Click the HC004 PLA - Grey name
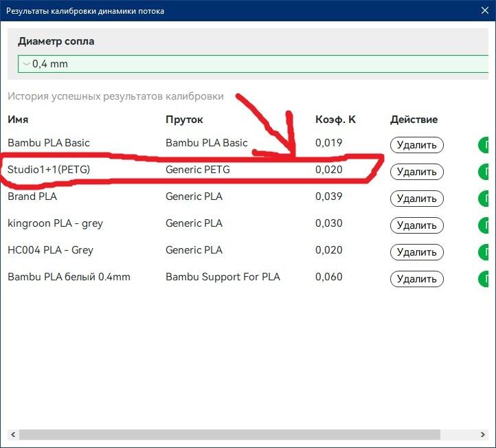Screen dimensions: 496x448 pyautogui.click(x=51, y=250)
